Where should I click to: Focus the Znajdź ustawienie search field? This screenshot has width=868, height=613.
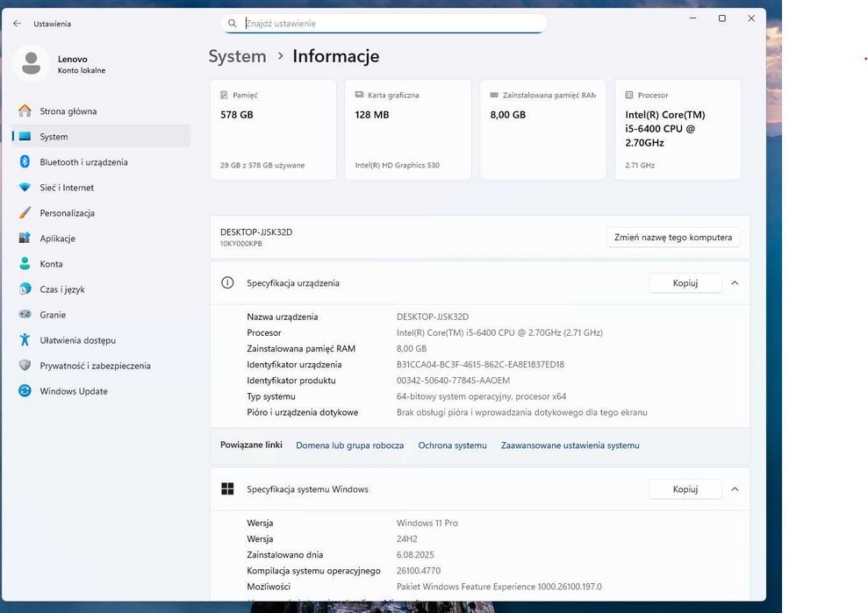coord(384,23)
